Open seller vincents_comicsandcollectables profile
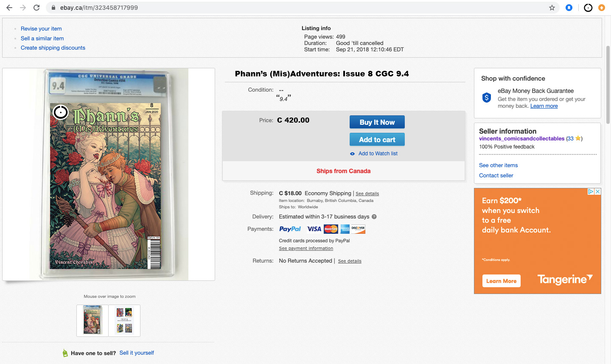The width and height of the screenshot is (611, 364). click(521, 139)
